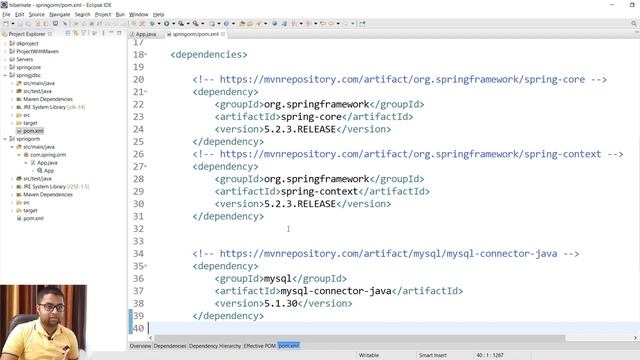Collapse the springorm project node
This screenshot has height=360, width=640.
click(5, 139)
